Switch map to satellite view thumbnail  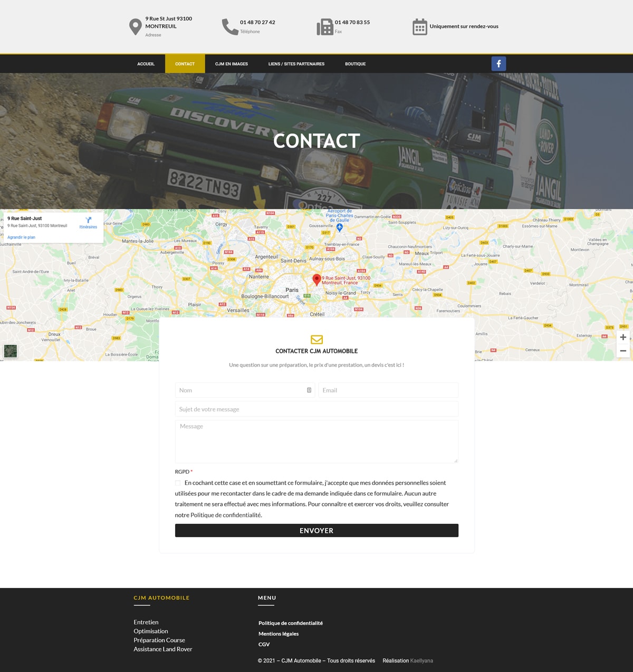[x=10, y=351]
